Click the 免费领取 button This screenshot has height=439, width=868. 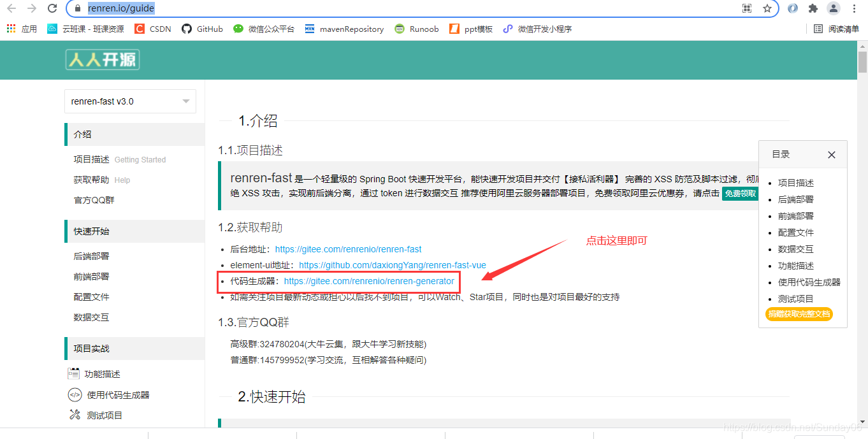click(x=741, y=193)
